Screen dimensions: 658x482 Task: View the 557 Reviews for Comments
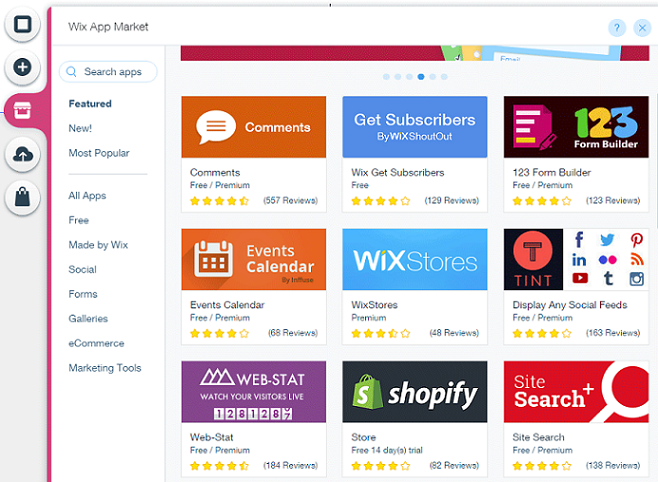click(x=290, y=201)
